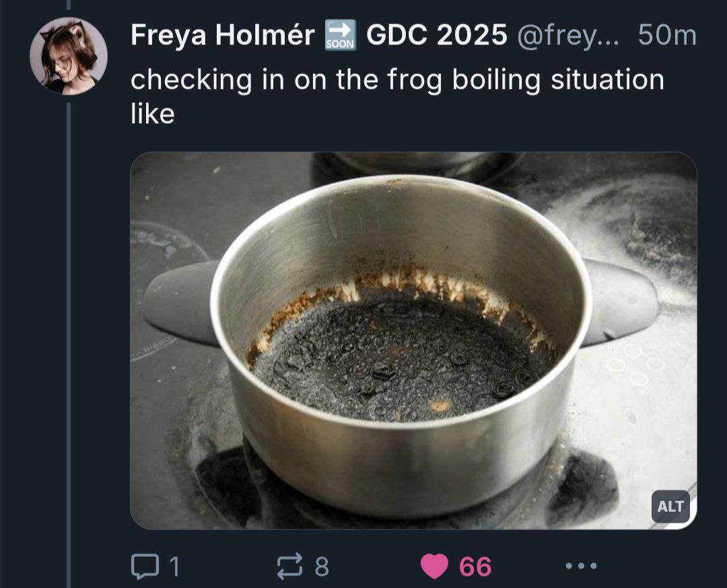This screenshot has height=588, width=727.
Task: Click the pot's left handle in photo
Action: point(181,303)
